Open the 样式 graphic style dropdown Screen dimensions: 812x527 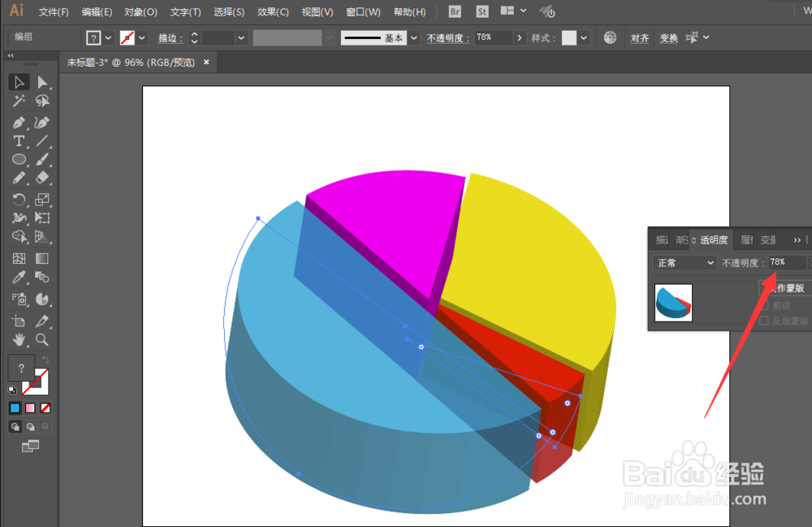pos(584,38)
